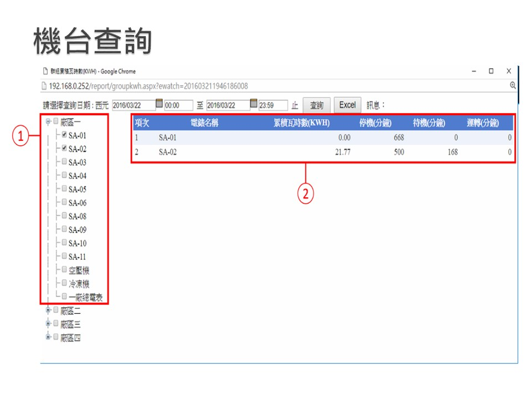Click the Excel export button
Screen dimensions: 532x399
[347, 105]
